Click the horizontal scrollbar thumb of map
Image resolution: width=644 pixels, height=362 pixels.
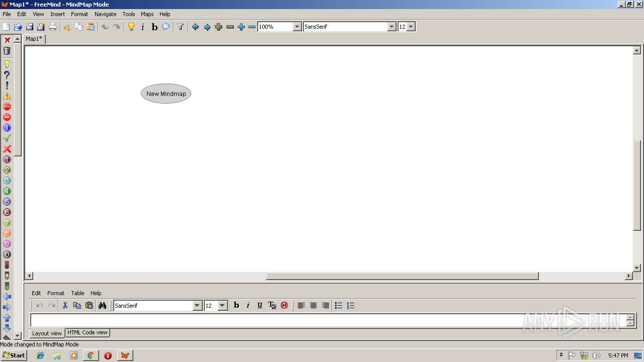[x=402, y=276]
